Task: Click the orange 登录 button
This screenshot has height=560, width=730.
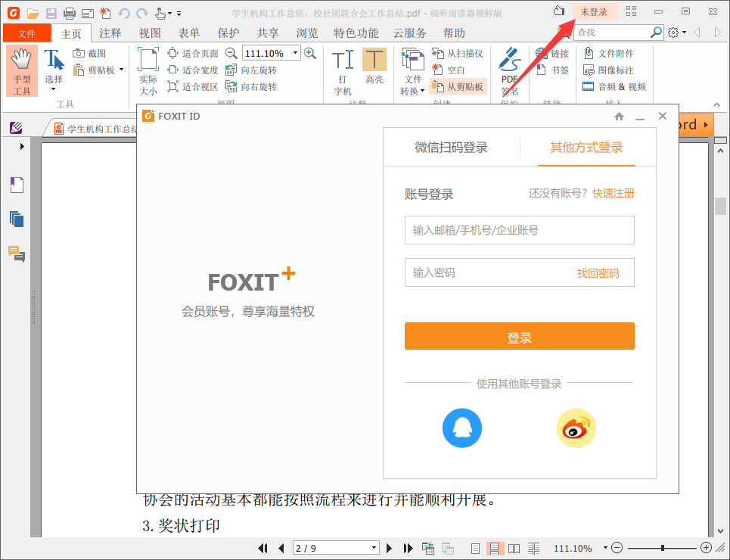Action: pyautogui.click(x=519, y=336)
